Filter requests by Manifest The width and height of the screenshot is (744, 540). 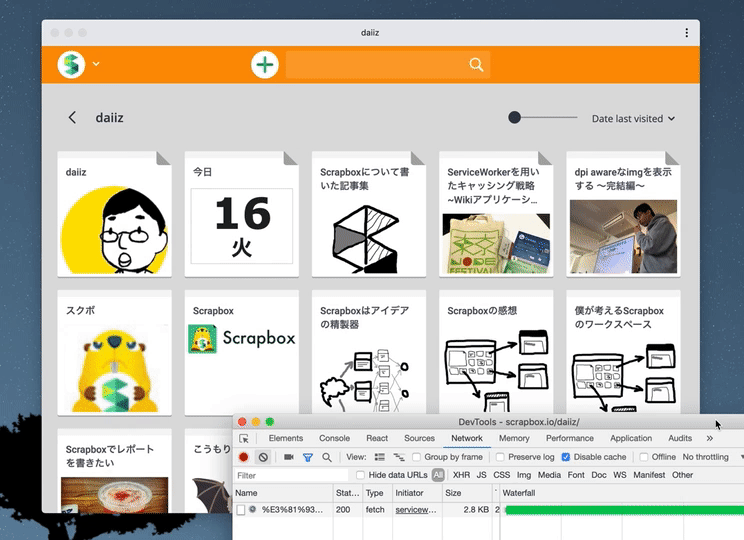pyautogui.click(x=649, y=475)
